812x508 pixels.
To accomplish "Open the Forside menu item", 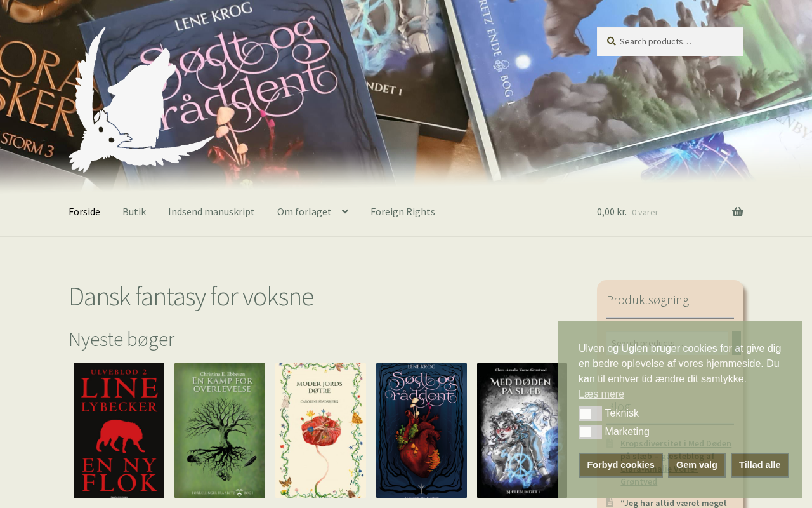I will [84, 211].
